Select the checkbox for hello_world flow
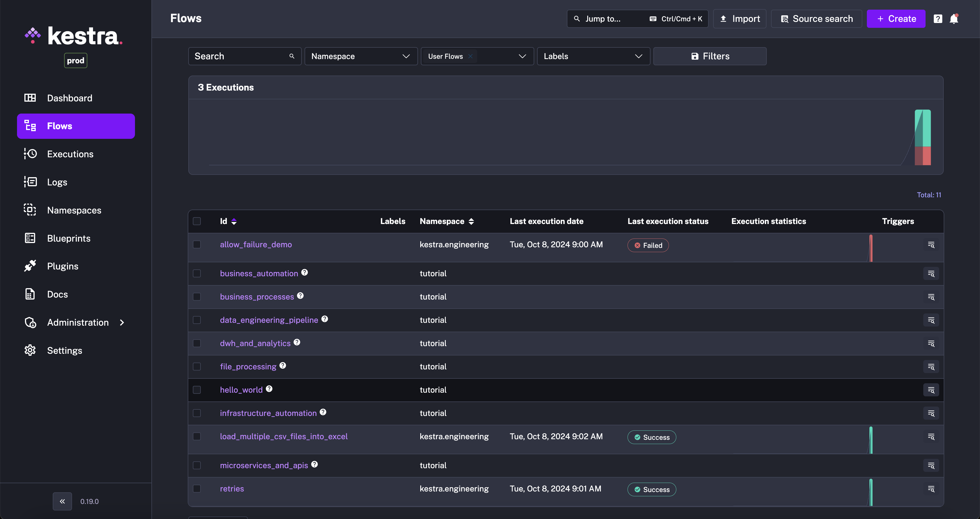The height and width of the screenshot is (519, 980). click(x=197, y=390)
